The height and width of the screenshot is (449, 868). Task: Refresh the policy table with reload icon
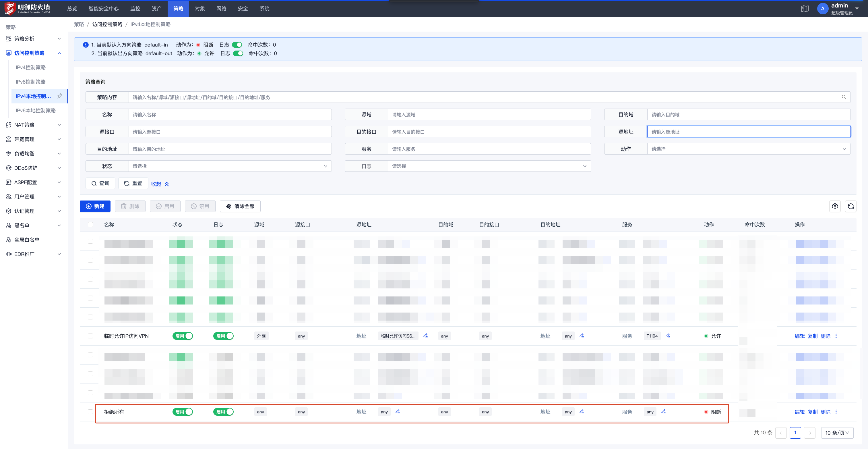(x=850, y=206)
